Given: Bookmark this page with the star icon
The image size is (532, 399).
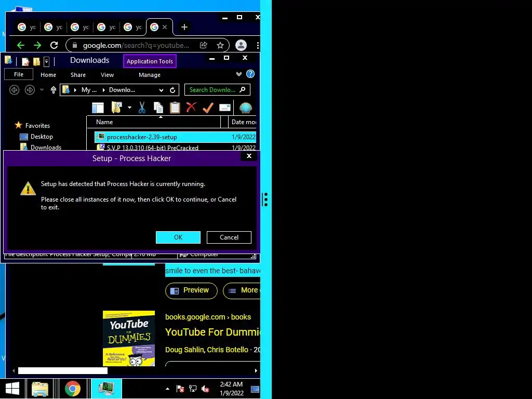Looking at the screenshot, I should (220, 45).
